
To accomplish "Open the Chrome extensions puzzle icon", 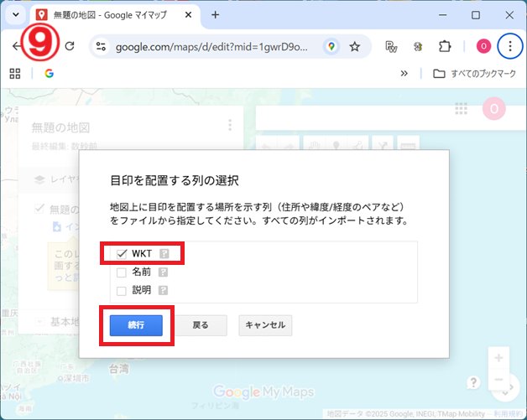I will 446,47.
